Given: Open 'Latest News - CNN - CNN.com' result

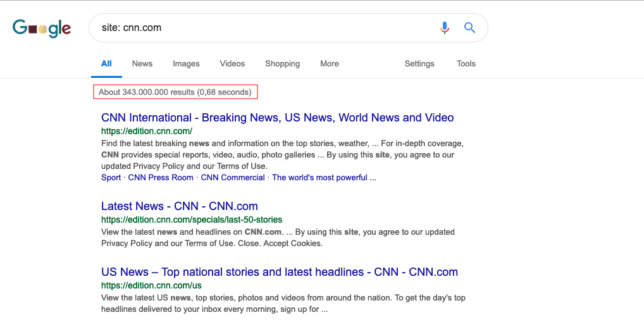Looking at the screenshot, I should click(180, 206).
